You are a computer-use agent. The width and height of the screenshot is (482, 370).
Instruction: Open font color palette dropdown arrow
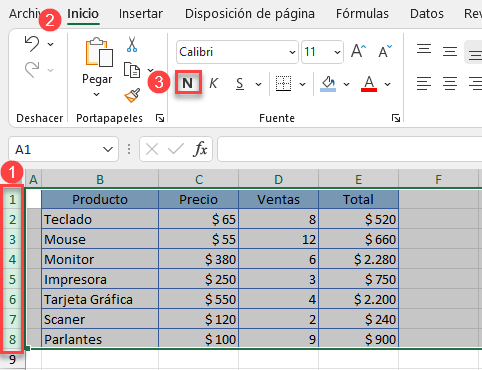click(387, 84)
